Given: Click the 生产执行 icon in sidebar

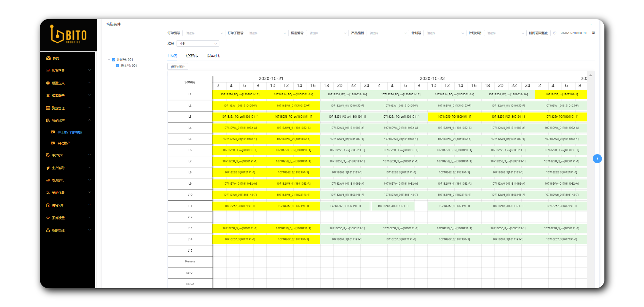Looking at the screenshot, I should 48,155.
